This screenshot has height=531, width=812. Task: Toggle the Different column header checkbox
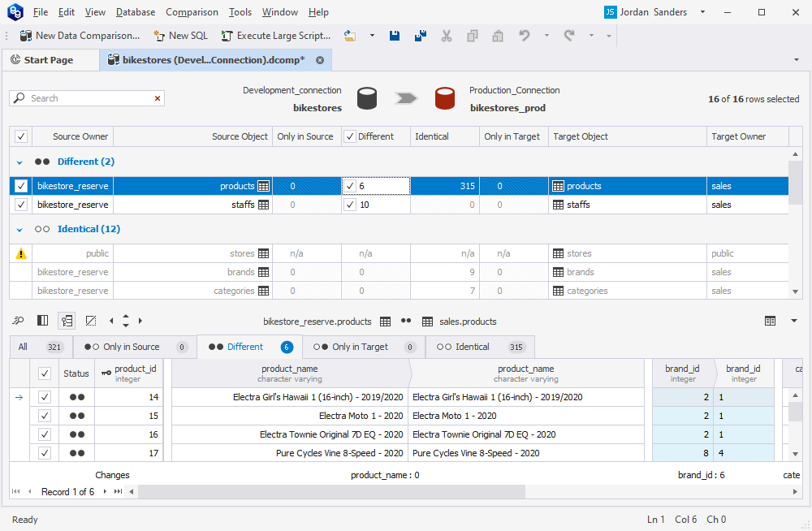pyautogui.click(x=350, y=136)
